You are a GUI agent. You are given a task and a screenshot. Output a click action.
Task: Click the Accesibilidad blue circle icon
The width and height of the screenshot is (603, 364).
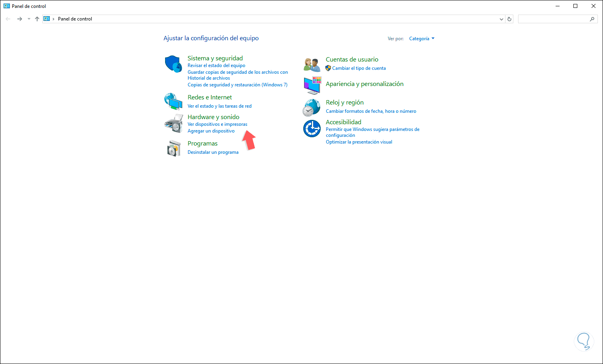pos(312,129)
